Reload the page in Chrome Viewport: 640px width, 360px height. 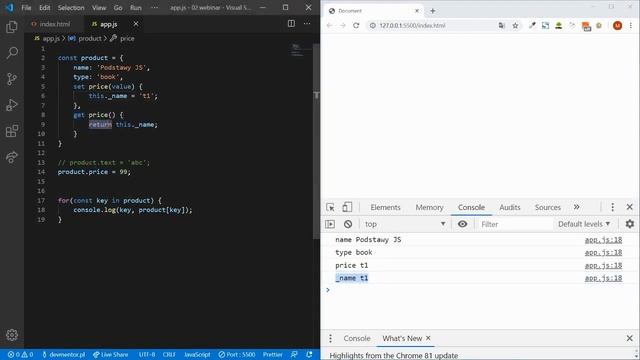pos(356,25)
